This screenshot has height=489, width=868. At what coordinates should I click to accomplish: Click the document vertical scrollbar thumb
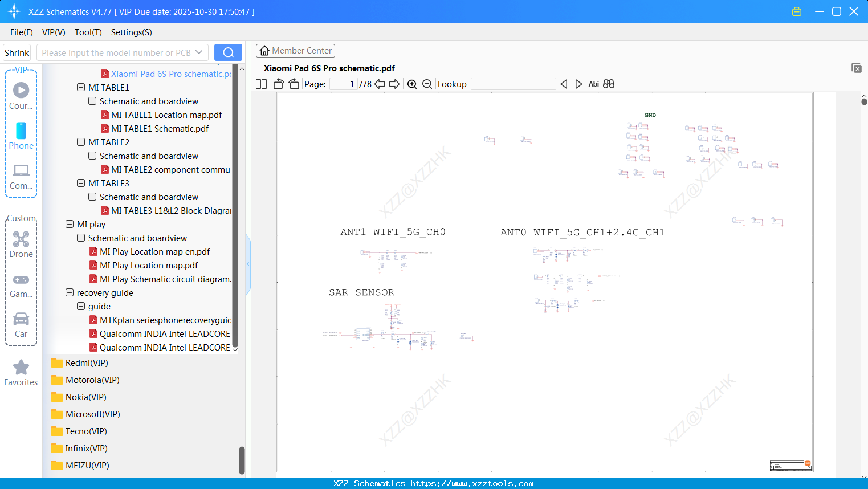[864, 101]
